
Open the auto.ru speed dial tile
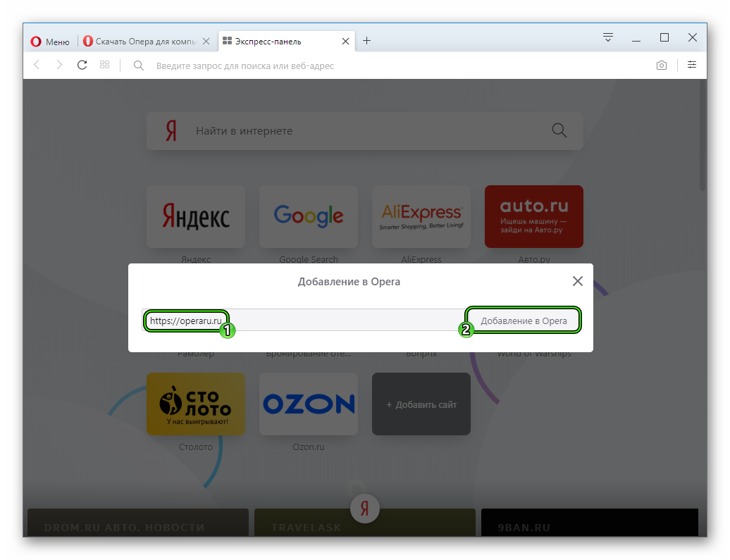[534, 216]
